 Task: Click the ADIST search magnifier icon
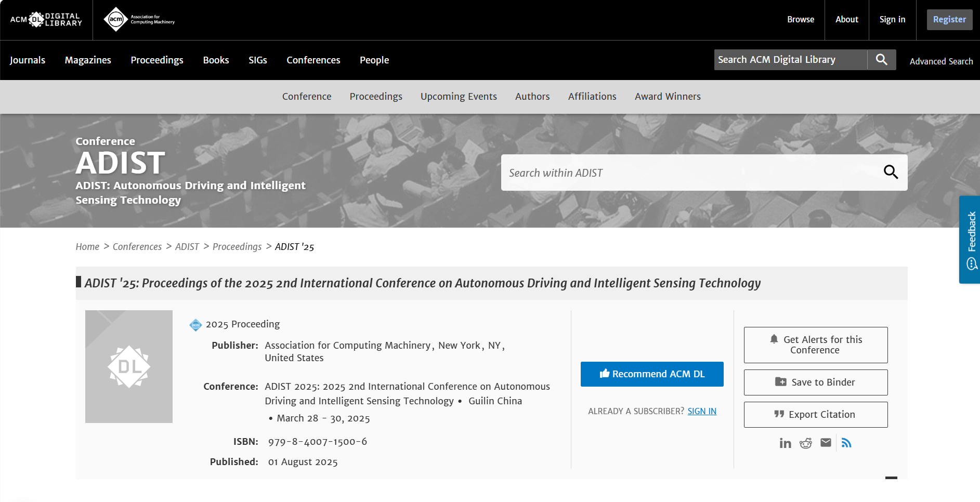[x=891, y=172]
